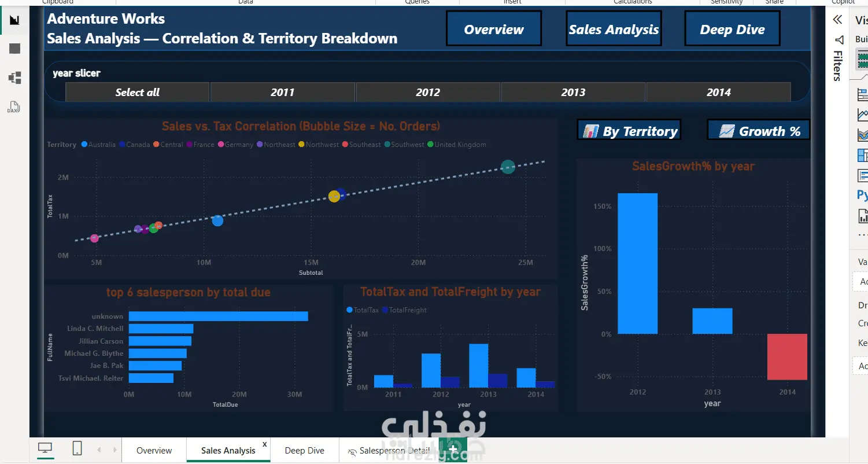The image size is (868, 464).
Task: Select the red 2014 SalesGrowth% bar
Action: click(787, 356)
